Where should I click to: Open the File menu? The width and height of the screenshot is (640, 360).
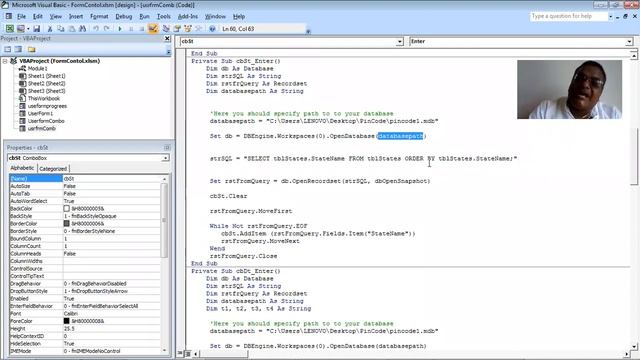(x=21, y=16)
